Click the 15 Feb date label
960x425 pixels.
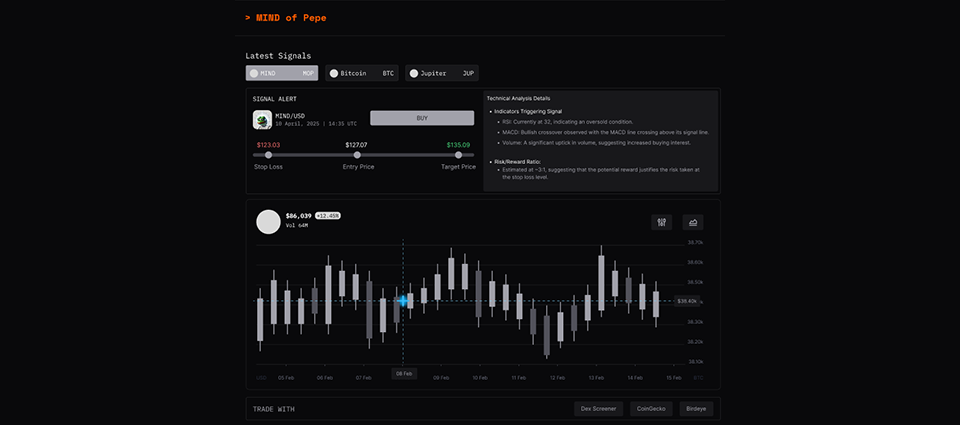pos(673,378)
